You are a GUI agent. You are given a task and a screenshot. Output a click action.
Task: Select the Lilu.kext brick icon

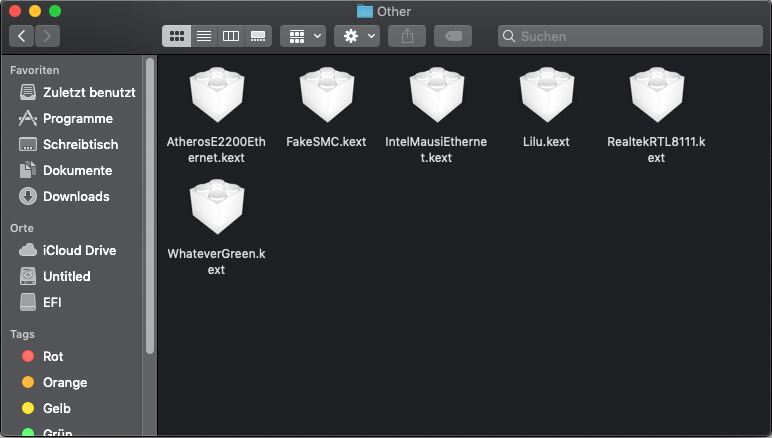coord(547,94)
